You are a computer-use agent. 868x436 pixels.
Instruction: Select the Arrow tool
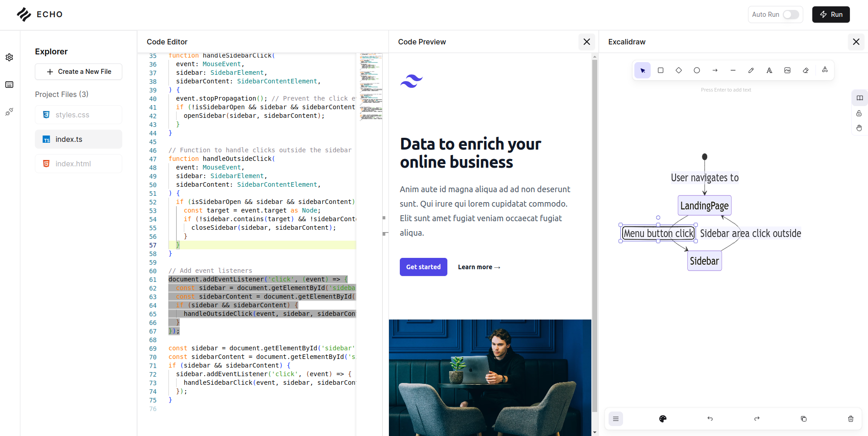(715, 70)
